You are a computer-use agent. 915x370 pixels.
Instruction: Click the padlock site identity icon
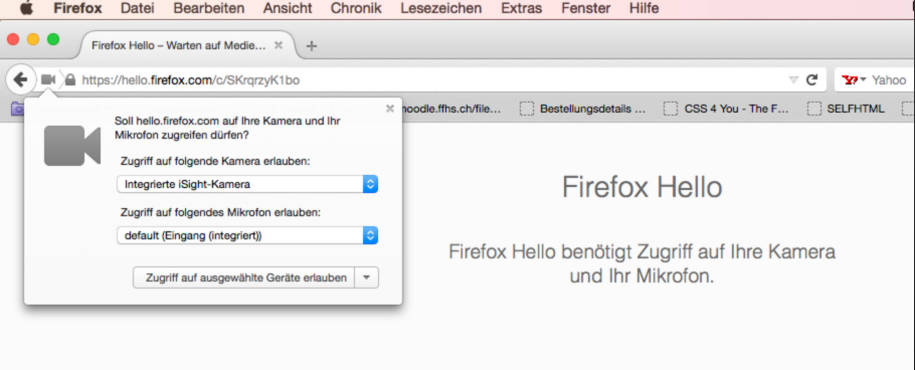click(x=70, y=79)
